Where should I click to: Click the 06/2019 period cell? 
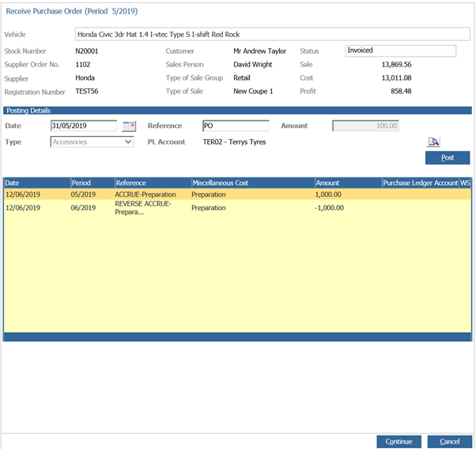(83, 208)
